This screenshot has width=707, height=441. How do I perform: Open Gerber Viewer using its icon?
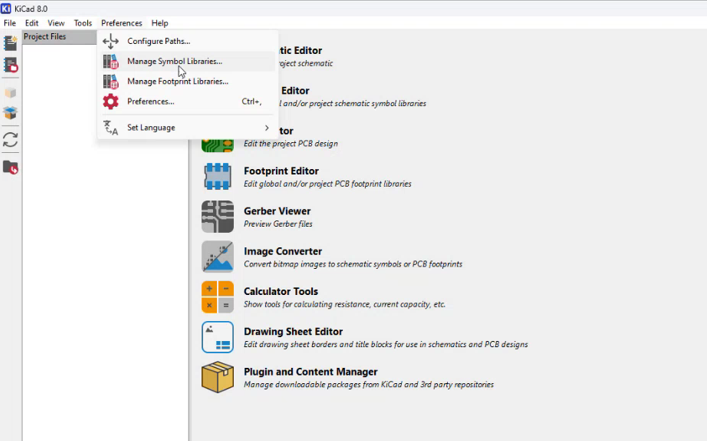[x=217, y=216]
